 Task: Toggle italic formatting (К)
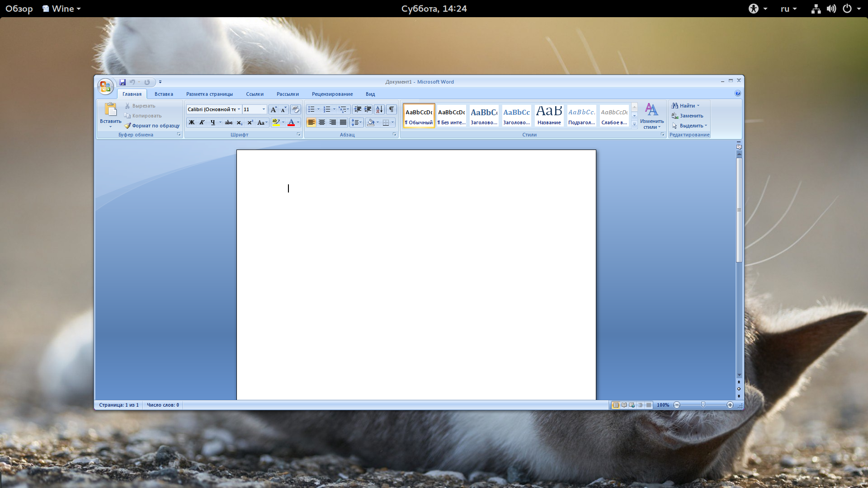202,122
